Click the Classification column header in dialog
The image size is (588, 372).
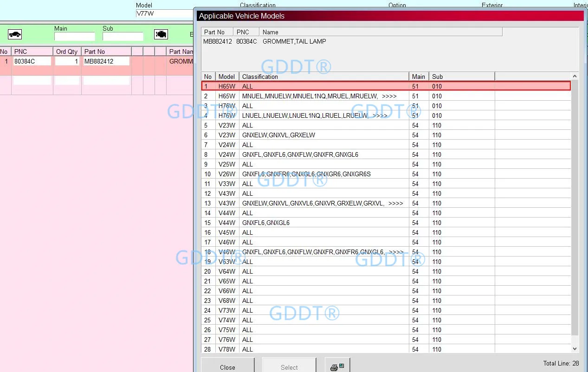coord(324,77)
